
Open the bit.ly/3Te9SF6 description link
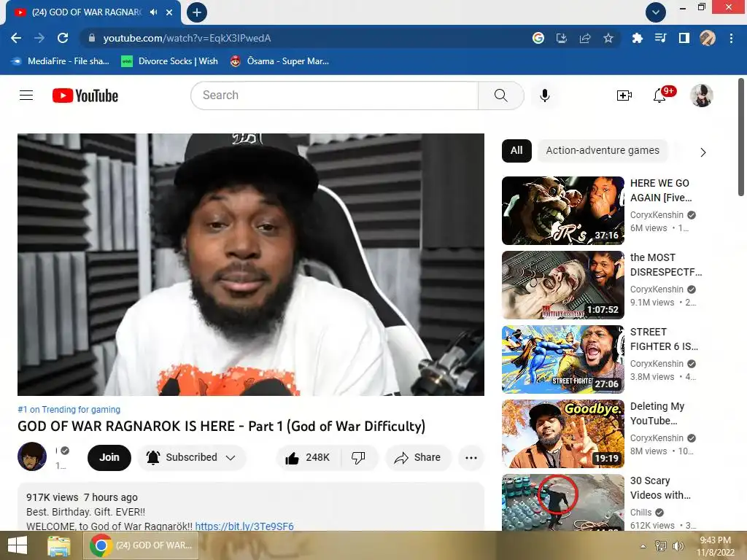click(x=244, y=526)
